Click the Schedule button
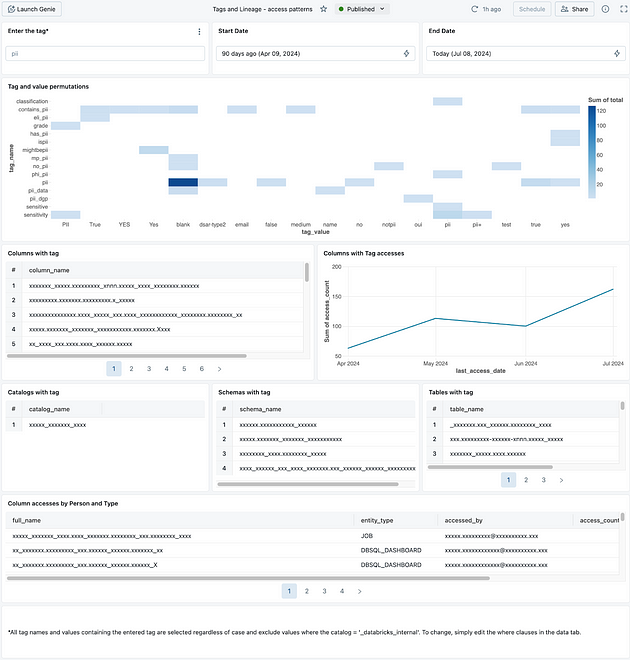This screenshot has height=660, width=630. tap(532, 9)
